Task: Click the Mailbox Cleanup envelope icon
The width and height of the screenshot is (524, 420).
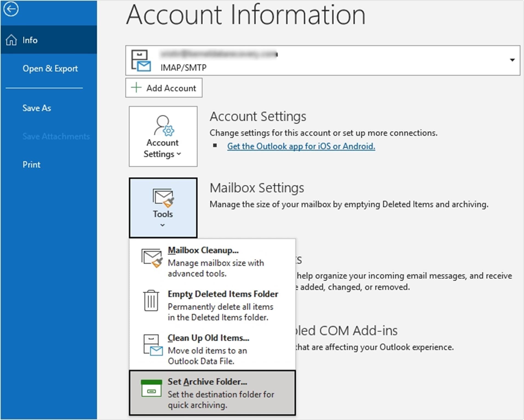Action: [152, 258]
